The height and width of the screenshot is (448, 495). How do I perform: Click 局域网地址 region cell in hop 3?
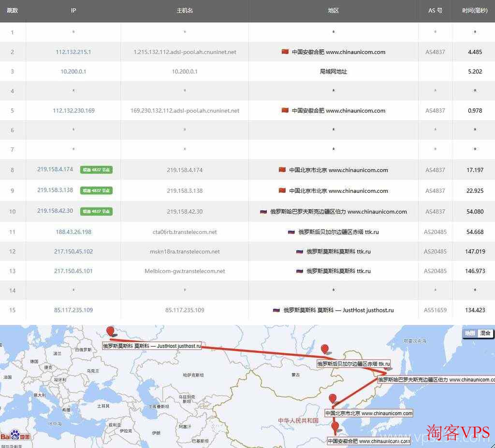pyautogui.click(x=334, y=72)
